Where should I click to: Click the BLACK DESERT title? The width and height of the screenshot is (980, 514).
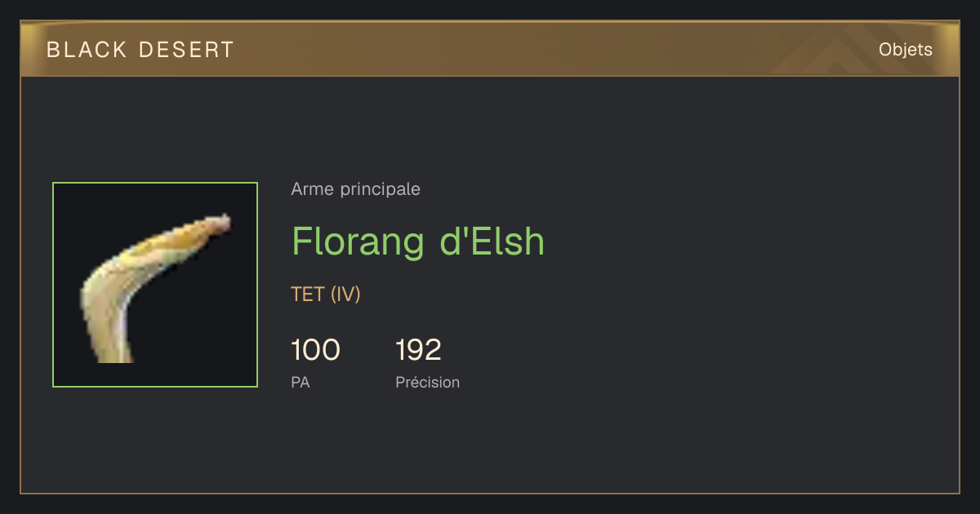coord(140,50)
